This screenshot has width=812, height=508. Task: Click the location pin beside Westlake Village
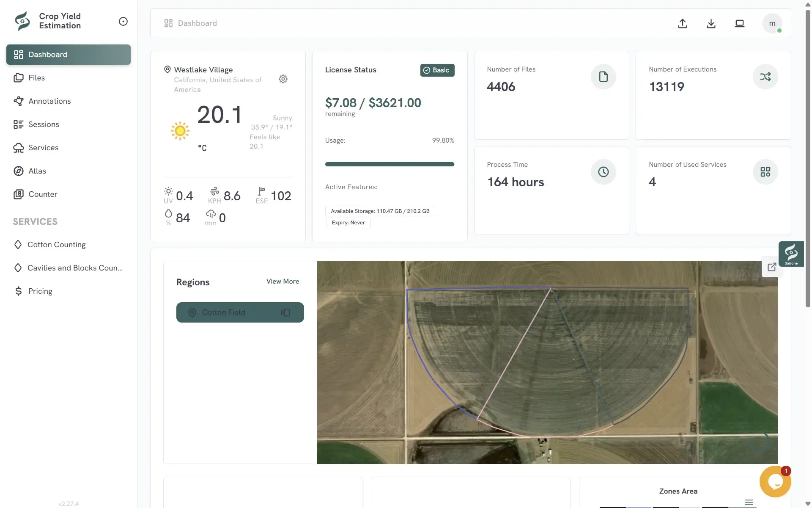[167, 69]
